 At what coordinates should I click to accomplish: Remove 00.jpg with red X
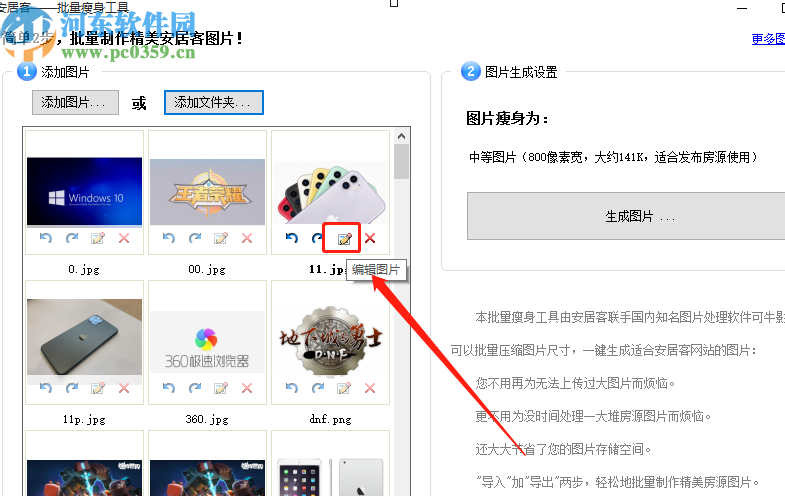coord(247,238)
